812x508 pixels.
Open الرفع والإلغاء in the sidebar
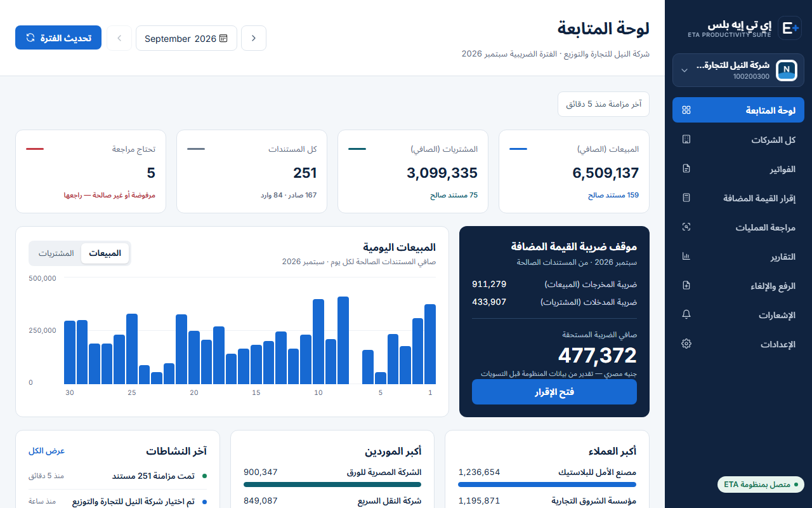coord(738,286)
